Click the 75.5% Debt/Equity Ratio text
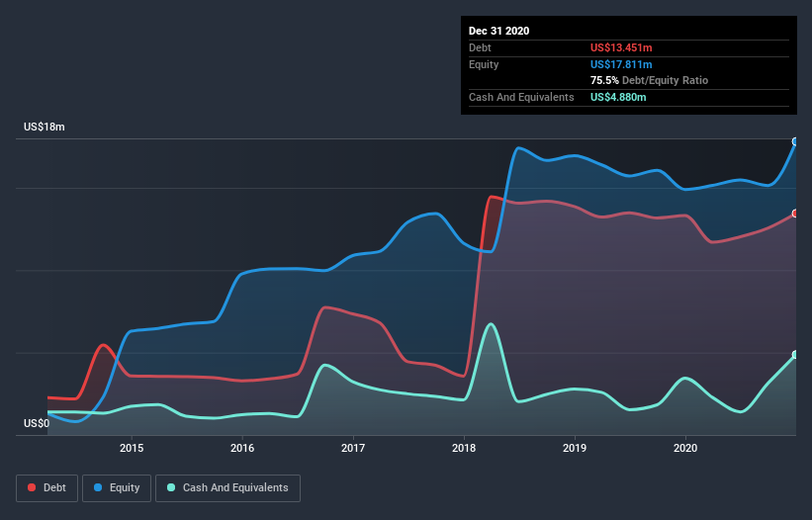Screen dimensions: 812x520 (x=649, y=80)
